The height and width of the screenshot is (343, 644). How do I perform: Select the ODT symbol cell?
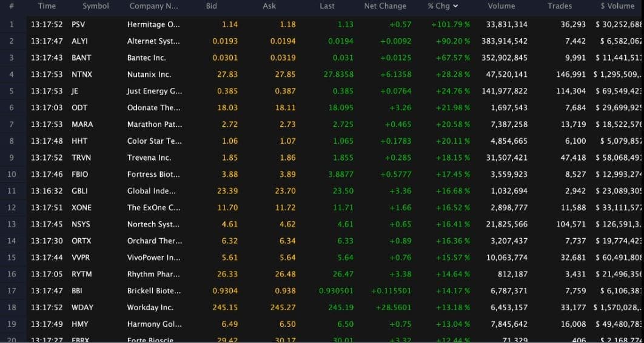(x=79, y=108)
